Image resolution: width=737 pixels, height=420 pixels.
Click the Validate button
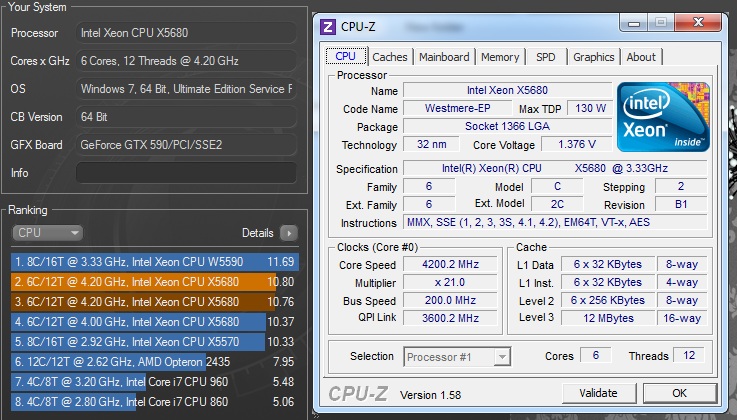point(598,393)
